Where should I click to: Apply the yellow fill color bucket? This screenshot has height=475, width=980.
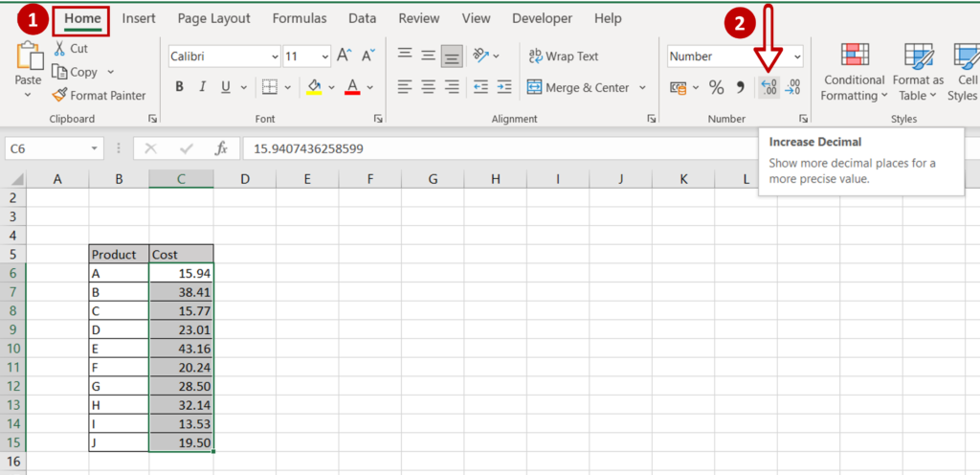tap(314, 87)
